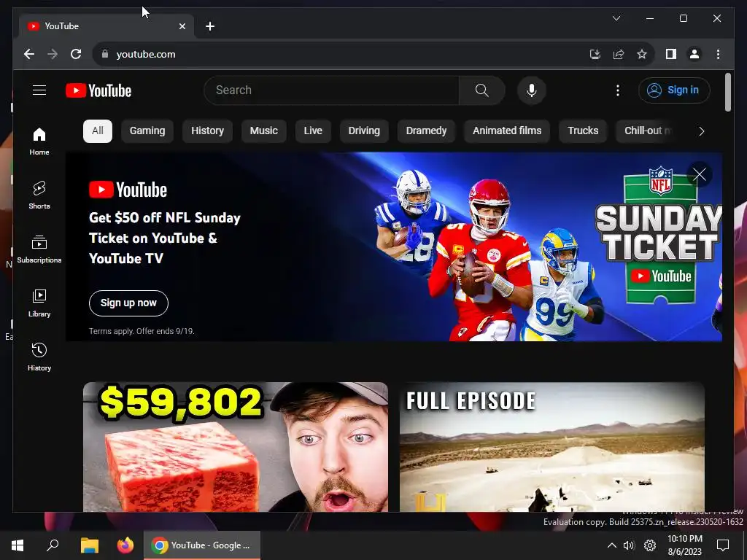The image size is (747, 560).
Task: Filter videos by Dramedy chip
Action: point(426,131)
